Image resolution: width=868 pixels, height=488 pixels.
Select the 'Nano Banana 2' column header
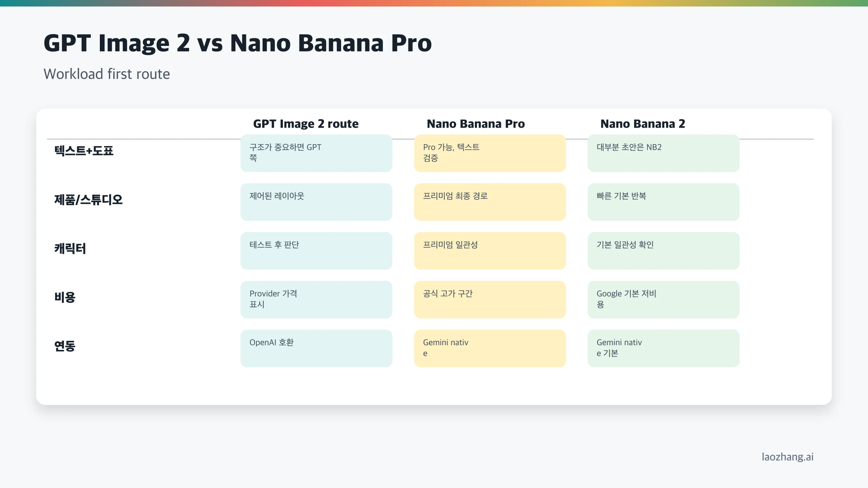(x=643, y=124)
